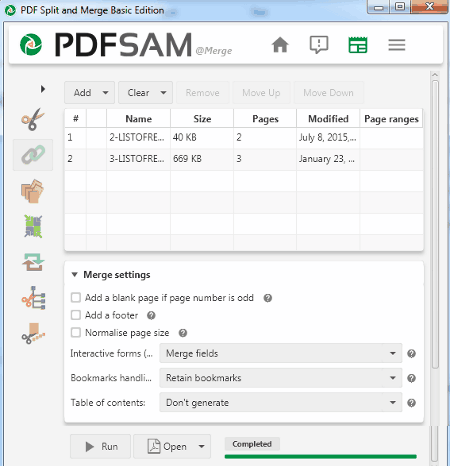This screenshot has width=450, height=466.
Task: Open Split by bookmarks module icon
Action: point(33,298)
